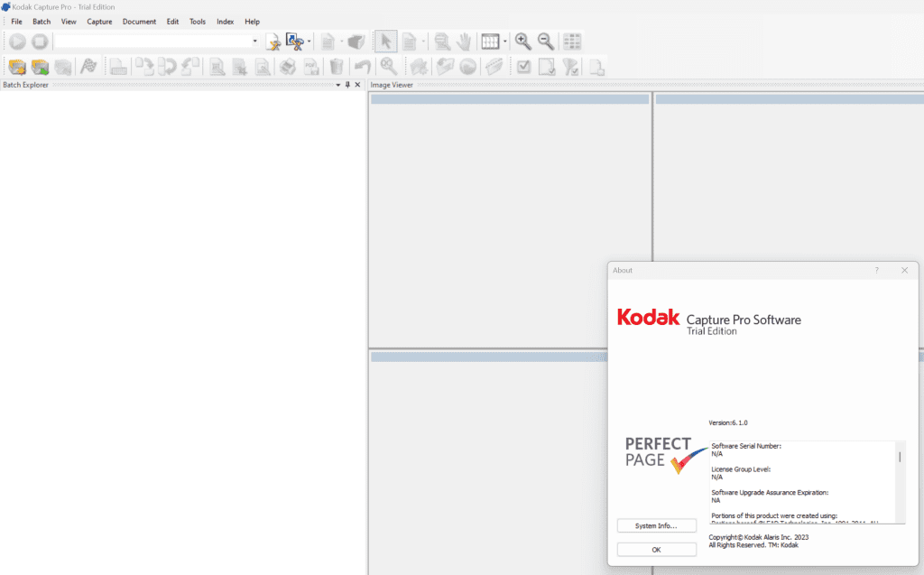924x575 pixels.
Task: Click the Software Serial Number: label
Action: coord(746,446)
